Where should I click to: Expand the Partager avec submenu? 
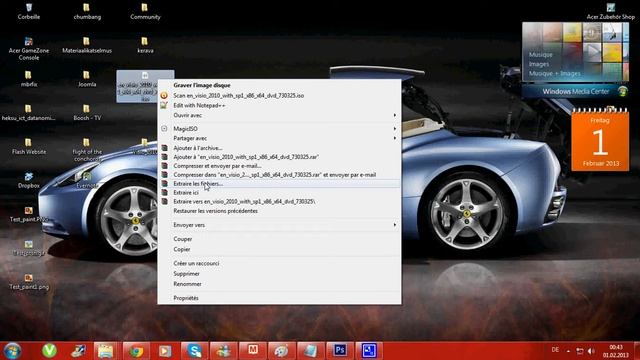click(279, 138)
